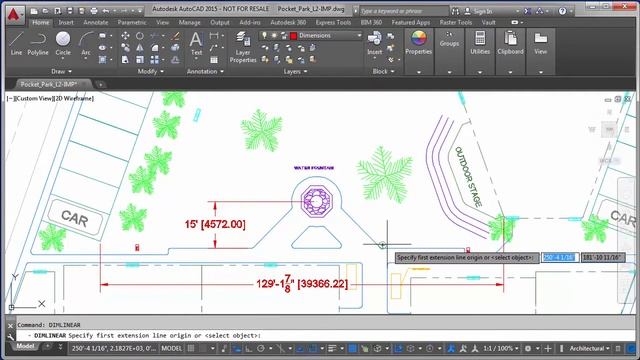Click the Model layout tab

pos(25,346)
